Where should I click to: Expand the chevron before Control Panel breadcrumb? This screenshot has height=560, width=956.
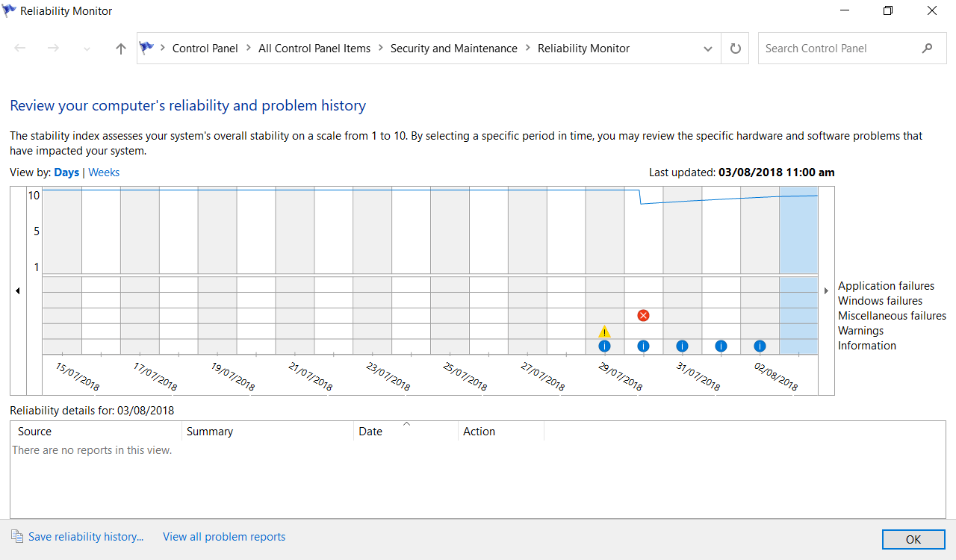[x=163, y=49]
